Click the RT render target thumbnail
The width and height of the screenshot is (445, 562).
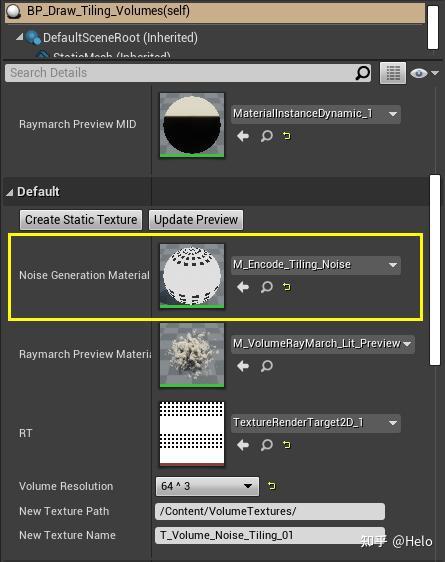tap(192, 434)
